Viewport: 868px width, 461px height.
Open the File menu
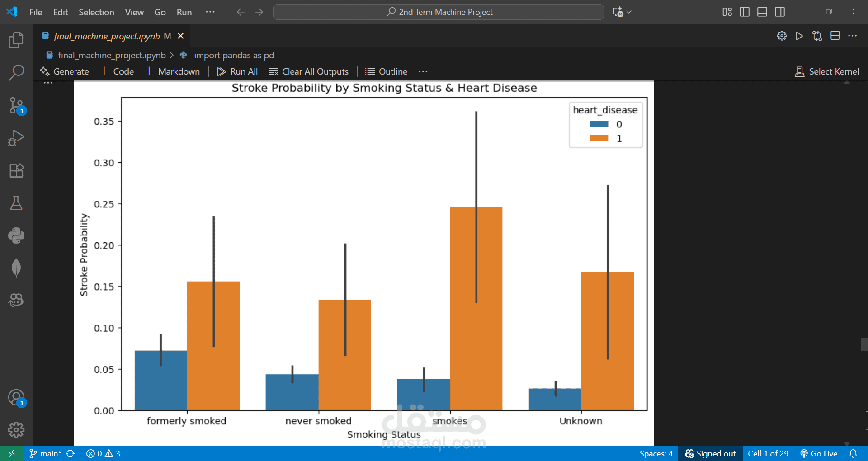click(36, 12)
